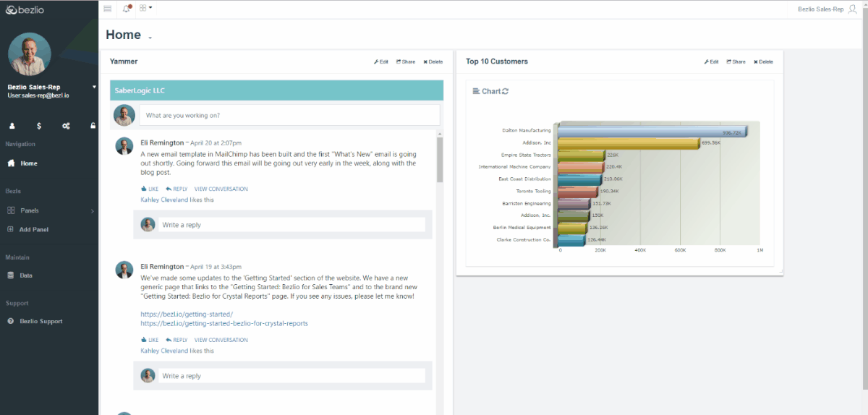Screen dimensions: 868x415
Task: Reply to the April 19 post
Action: [176, 340]
